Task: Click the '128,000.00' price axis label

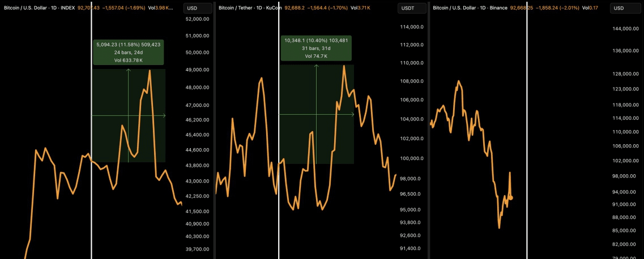Action: point(626,74)
